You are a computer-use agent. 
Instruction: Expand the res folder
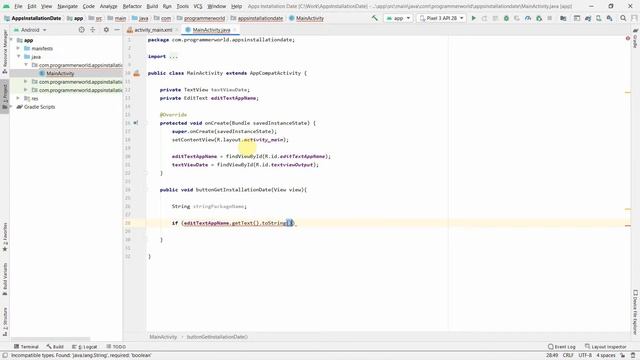[x=18, y=98]
